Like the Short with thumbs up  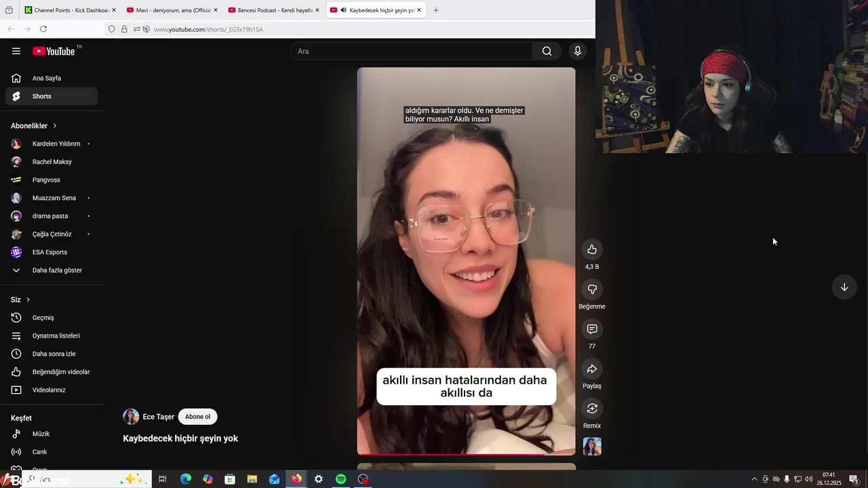pyautogui.click(x=592, y=249)
